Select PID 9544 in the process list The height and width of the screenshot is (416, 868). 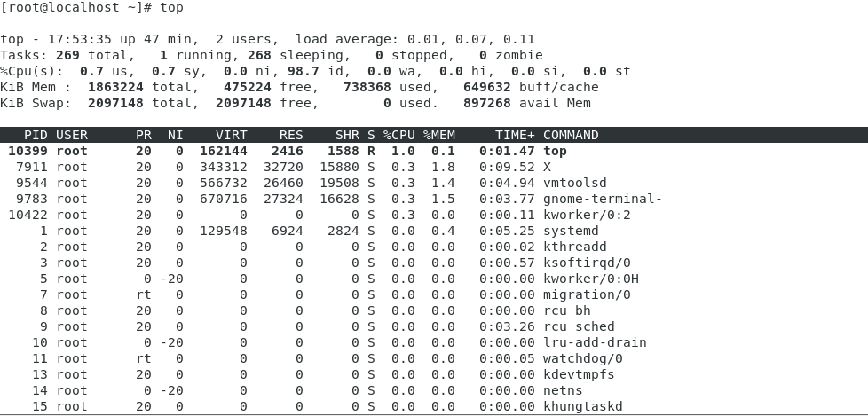point(32,183)
